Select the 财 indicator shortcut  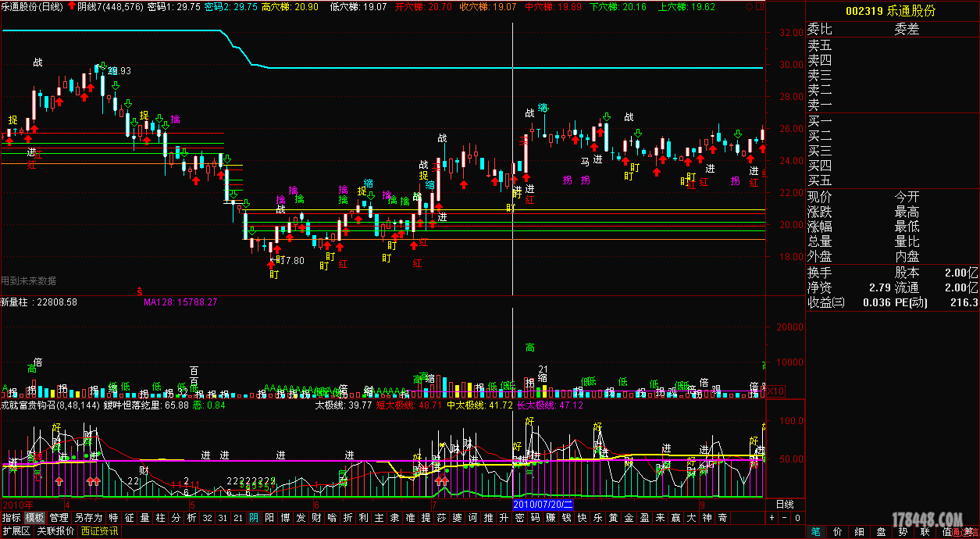pos(316,518)
